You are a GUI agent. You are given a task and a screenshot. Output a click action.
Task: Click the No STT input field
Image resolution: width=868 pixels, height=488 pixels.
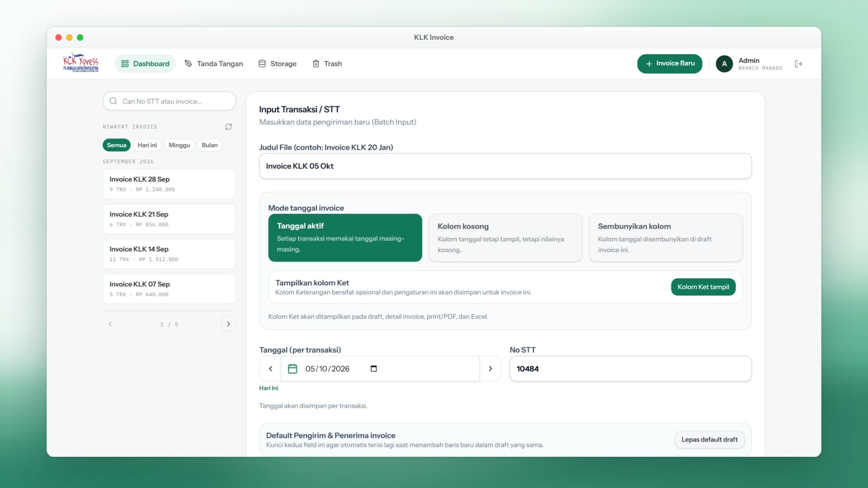click(630, 369)
